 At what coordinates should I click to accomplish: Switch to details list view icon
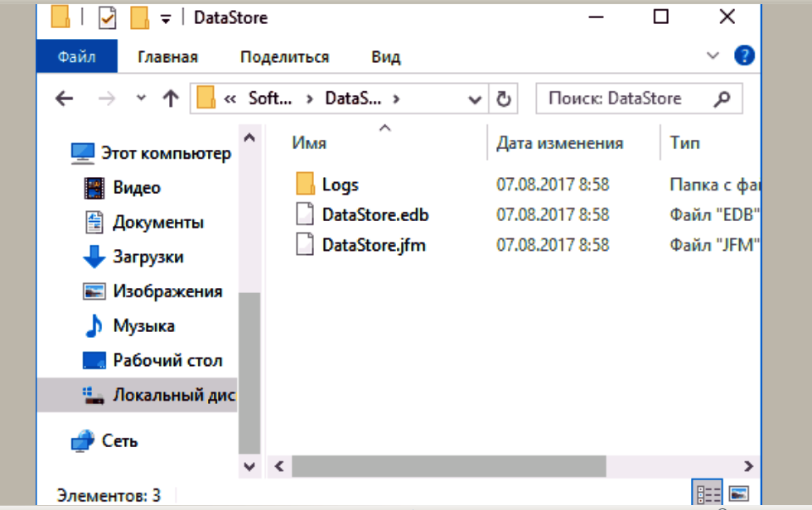(x=708, y=494)
